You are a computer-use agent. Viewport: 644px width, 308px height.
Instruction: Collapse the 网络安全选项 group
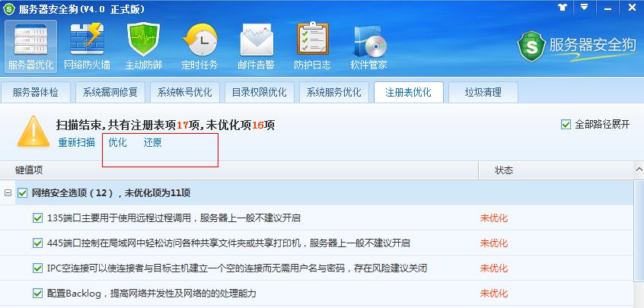point(8,192)
